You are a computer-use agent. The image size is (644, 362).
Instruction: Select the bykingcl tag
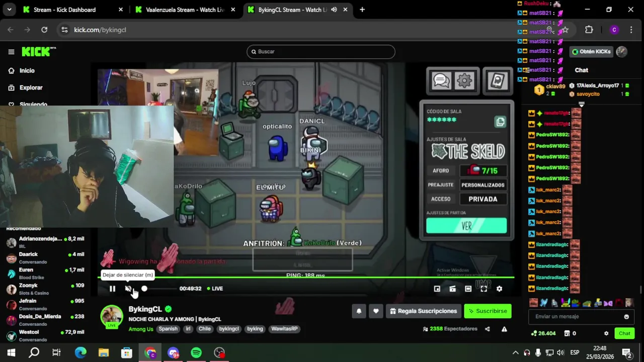[x=229, y=329]
